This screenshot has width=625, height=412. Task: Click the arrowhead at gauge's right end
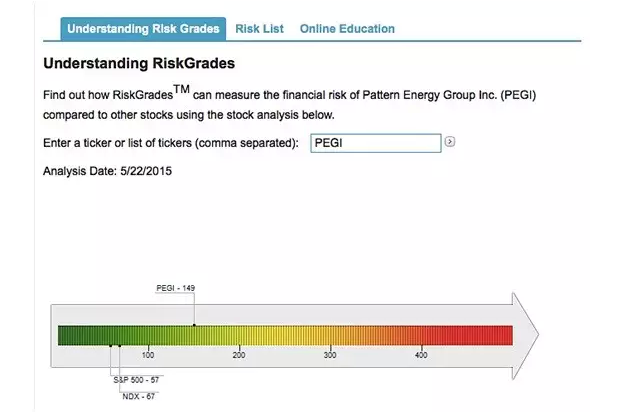click(x=527, y=335)
